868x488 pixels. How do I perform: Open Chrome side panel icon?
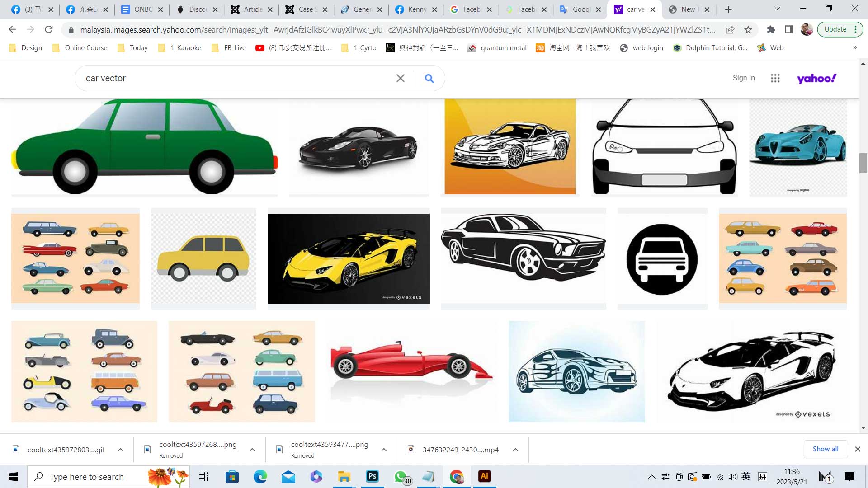coord(789,30)
